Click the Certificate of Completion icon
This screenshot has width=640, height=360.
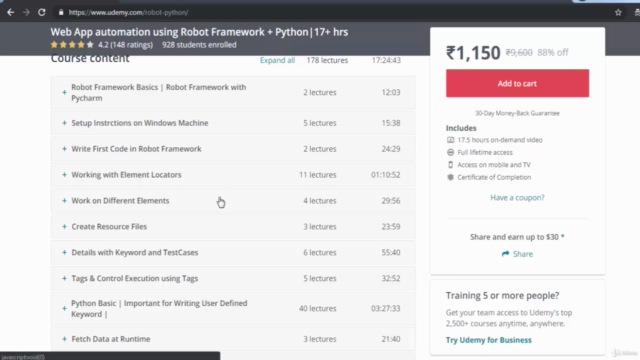click(x=450, y=177)
